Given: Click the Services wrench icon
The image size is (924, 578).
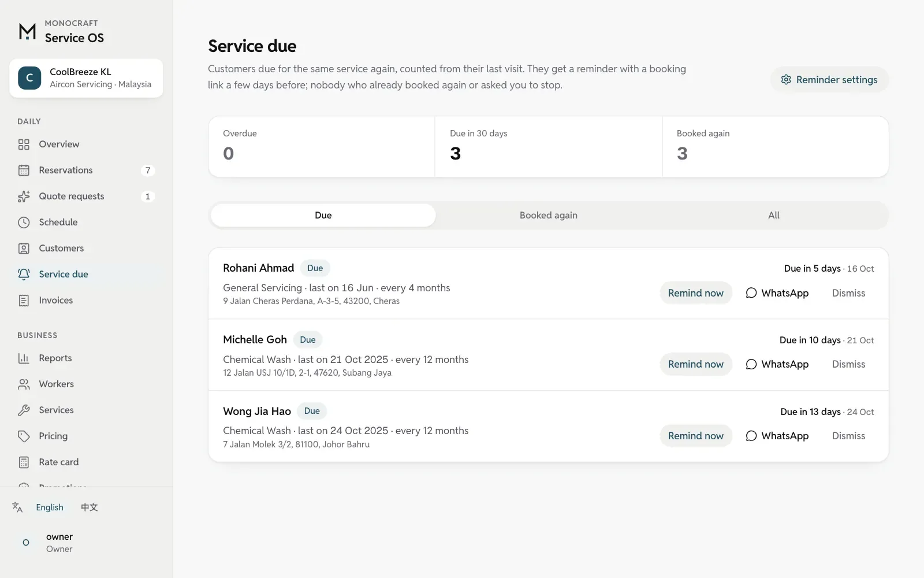Looking at the screenshot, I should point(24,410).
